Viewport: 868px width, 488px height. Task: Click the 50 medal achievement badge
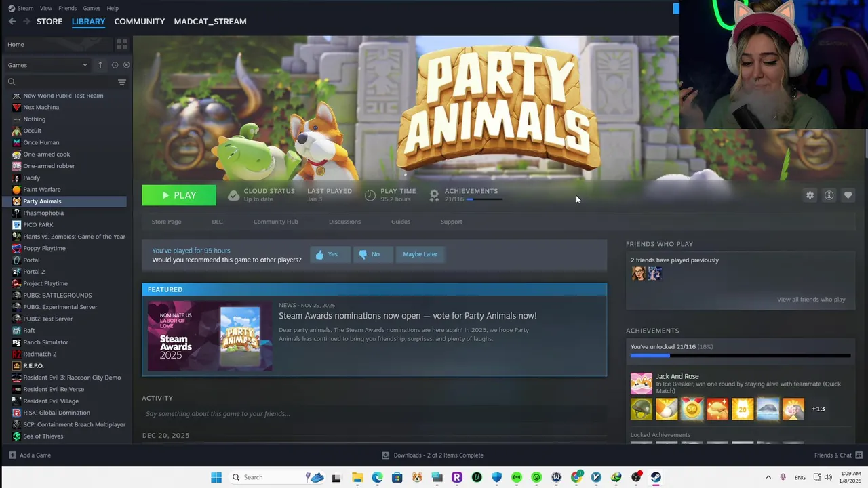click(692, 409)
